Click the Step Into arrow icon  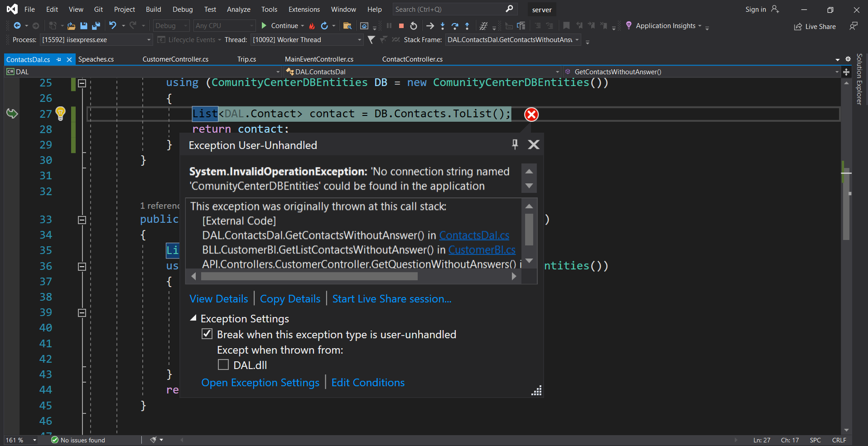(443, 26)
